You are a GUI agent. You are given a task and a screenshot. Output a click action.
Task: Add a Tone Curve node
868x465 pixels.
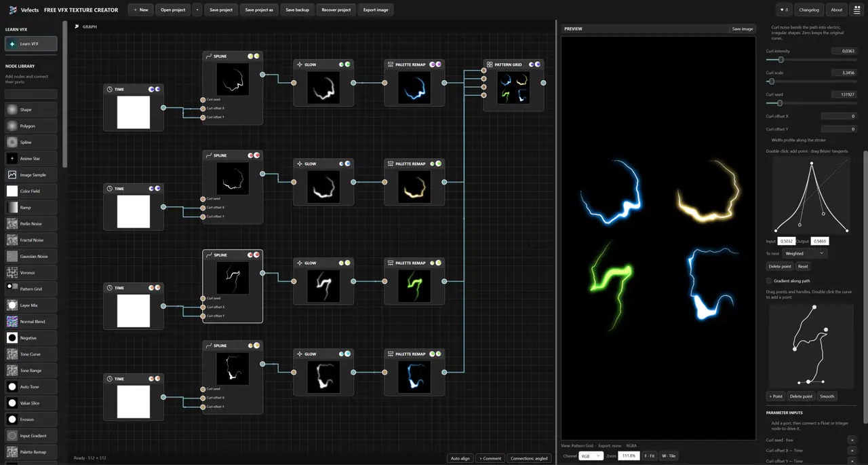click(x=31, y=354)
